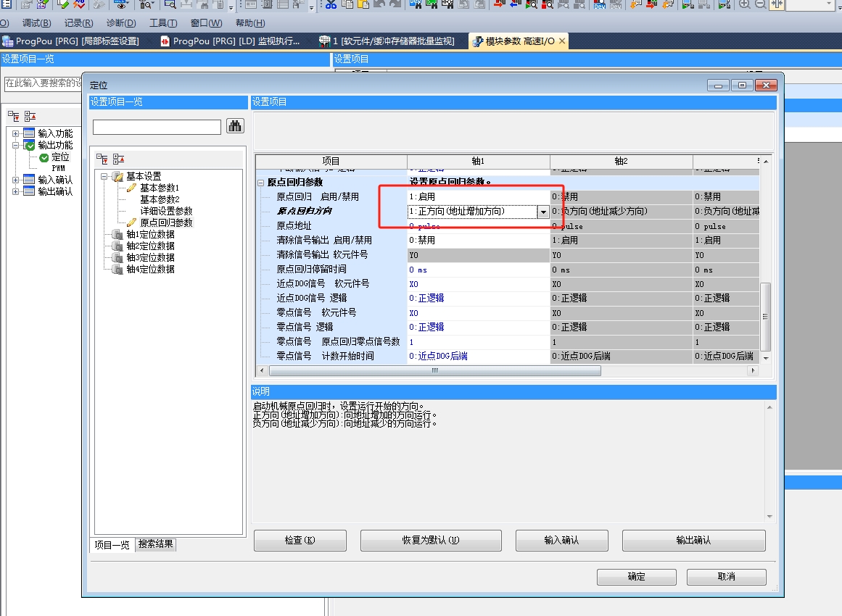Select 基本参数1 with the pencil icon
The width and height of the screenshot is (842, 616).
159,188
